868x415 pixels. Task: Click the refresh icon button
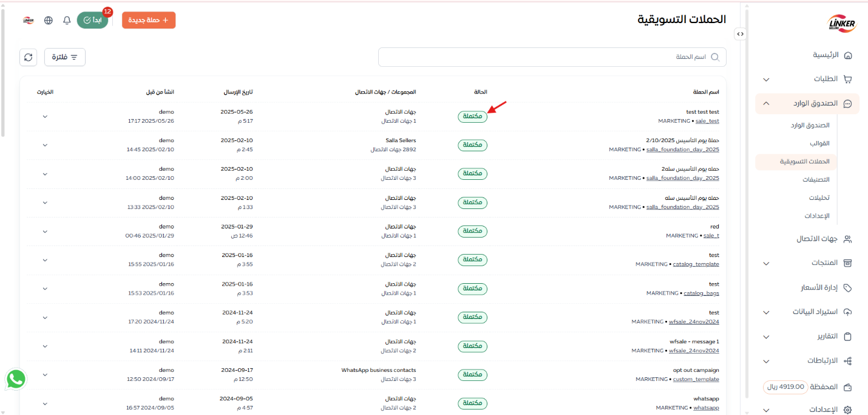[x=28, y=57]
